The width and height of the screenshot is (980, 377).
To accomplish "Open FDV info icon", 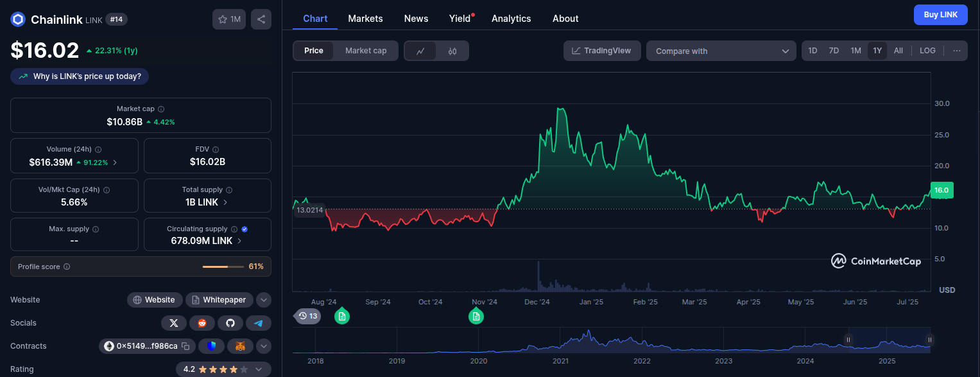I will click(216, 150).
